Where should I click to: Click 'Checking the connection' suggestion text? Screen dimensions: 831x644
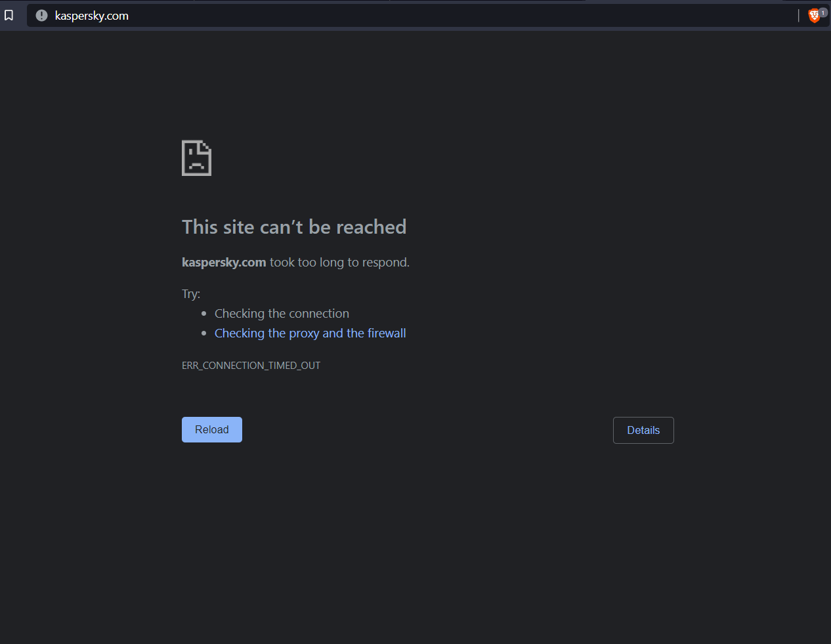coord(282,313)
